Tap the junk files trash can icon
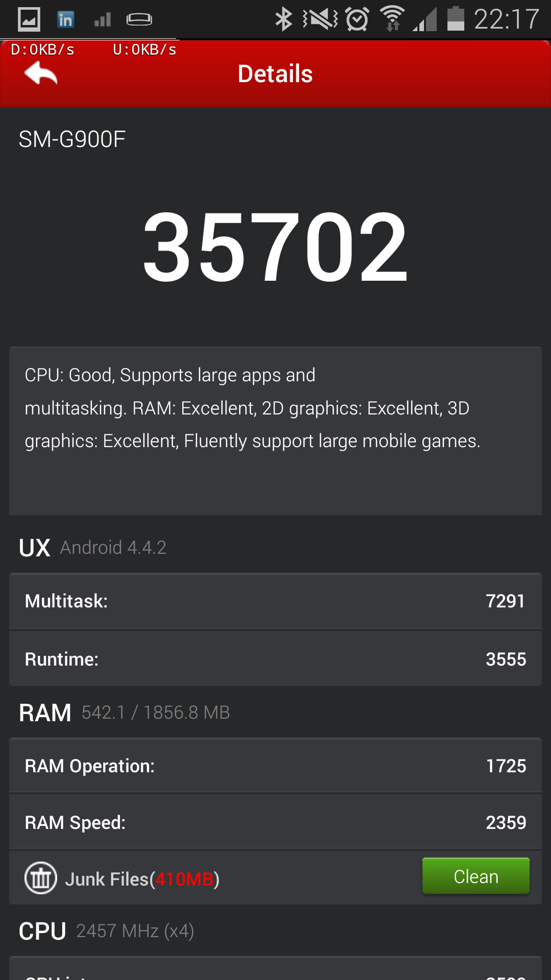551x980 pixels. point(41,878)
